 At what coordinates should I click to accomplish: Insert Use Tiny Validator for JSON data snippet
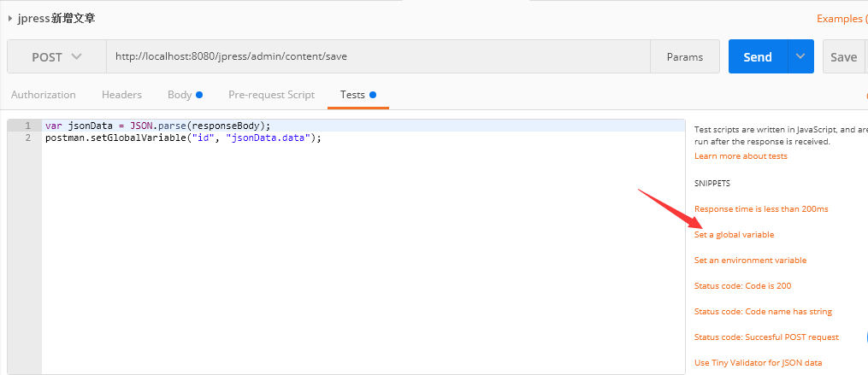[x=758, y=363]
